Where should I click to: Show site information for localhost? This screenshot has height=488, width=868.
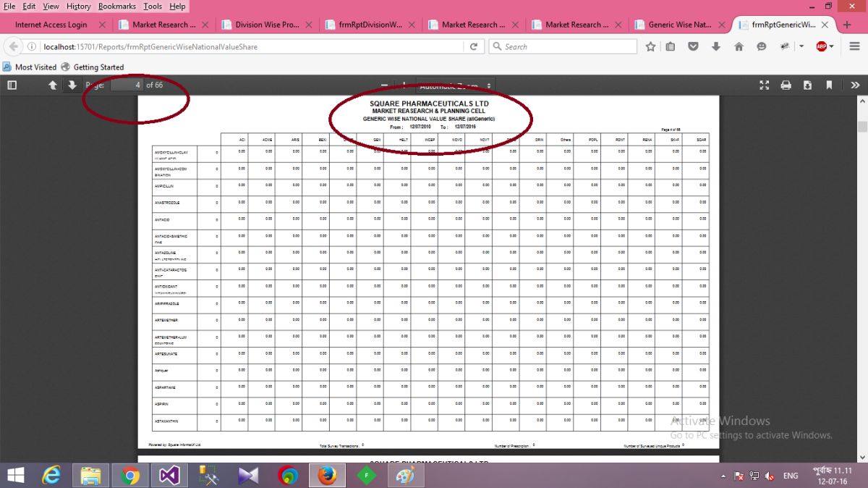tap(33, 46)
